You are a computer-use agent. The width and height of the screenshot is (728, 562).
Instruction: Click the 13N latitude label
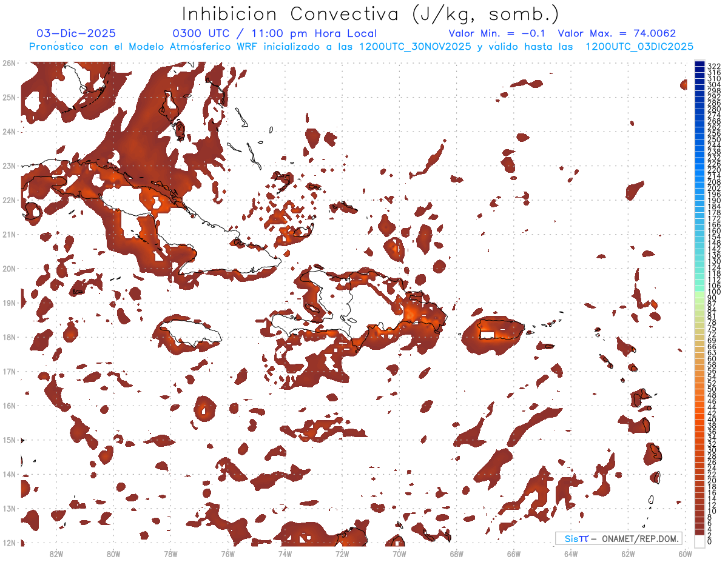tap(8, 508)
